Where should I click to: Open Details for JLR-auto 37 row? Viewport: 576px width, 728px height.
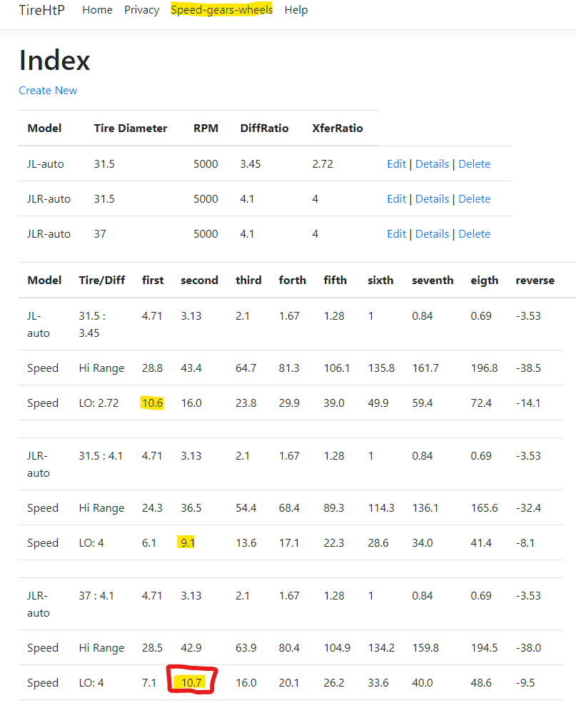432,233
